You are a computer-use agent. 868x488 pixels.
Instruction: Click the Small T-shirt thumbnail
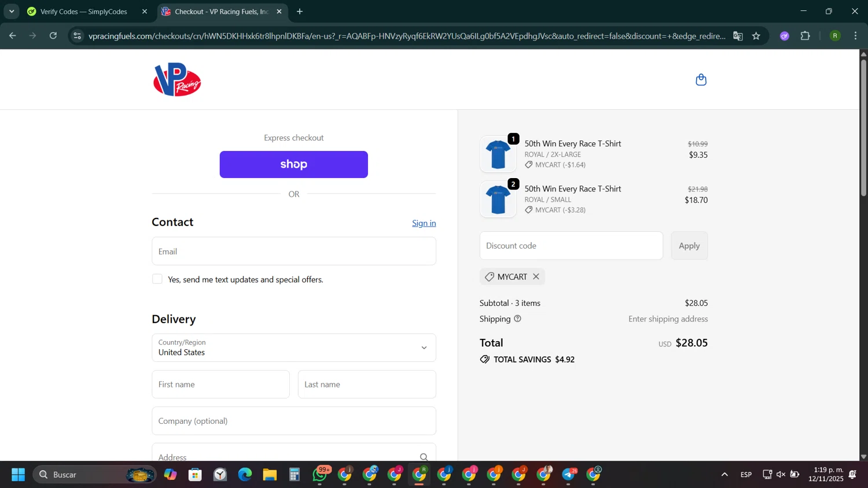tap(498, 199)
